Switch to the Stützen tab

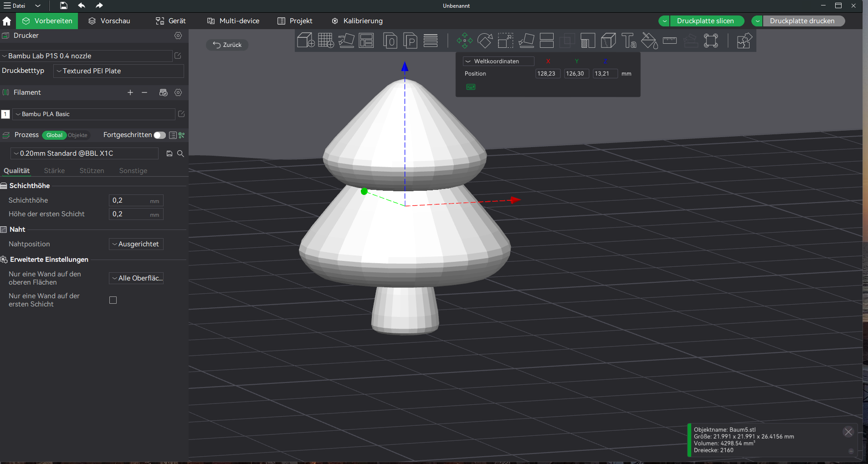[x=92, y=171]
